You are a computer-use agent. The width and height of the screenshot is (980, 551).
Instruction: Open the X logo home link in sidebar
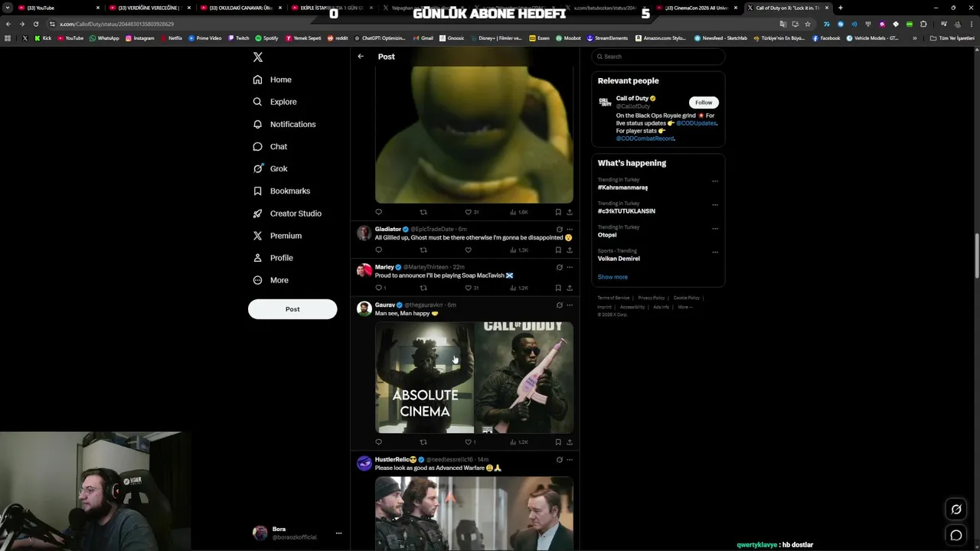click(258, 57)
